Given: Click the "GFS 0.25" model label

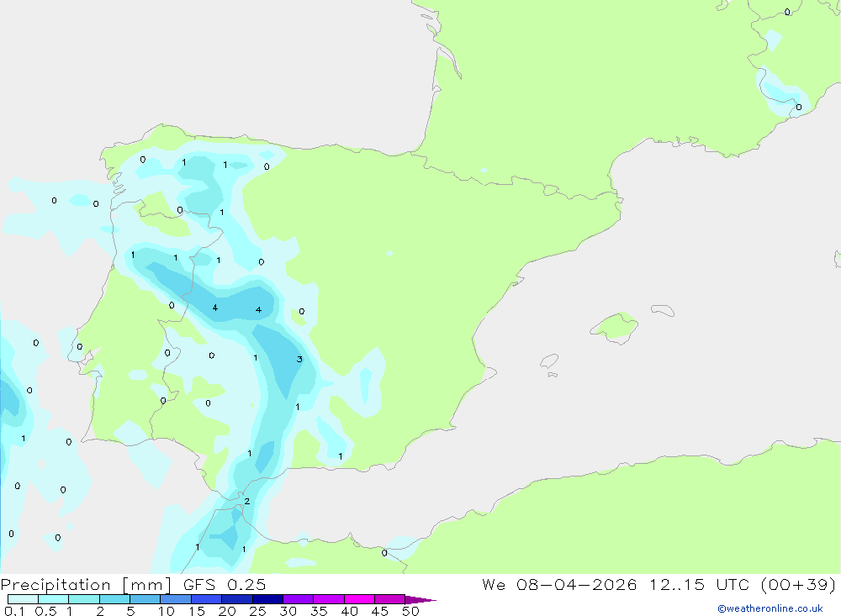Looking at the screenshot, I should (x=225, y=584).
